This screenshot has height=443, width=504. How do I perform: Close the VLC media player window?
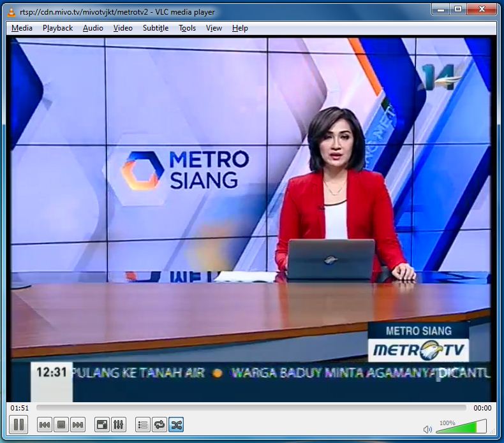482,10
